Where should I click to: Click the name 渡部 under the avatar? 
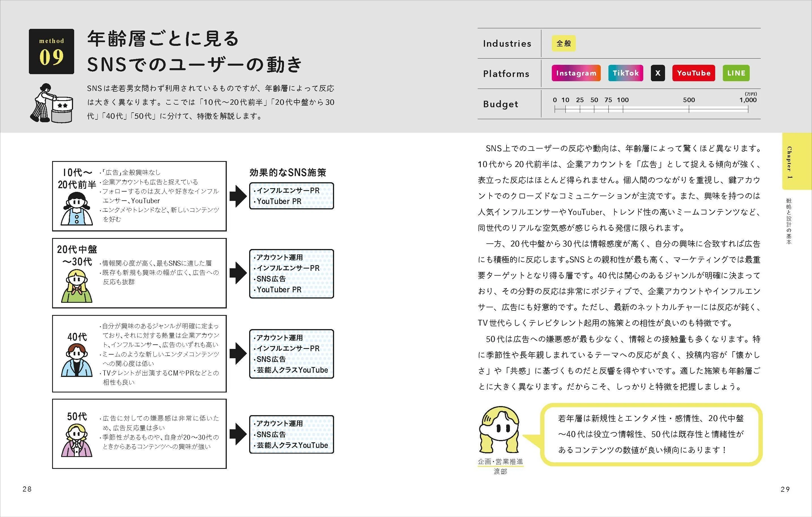point(500,471)
